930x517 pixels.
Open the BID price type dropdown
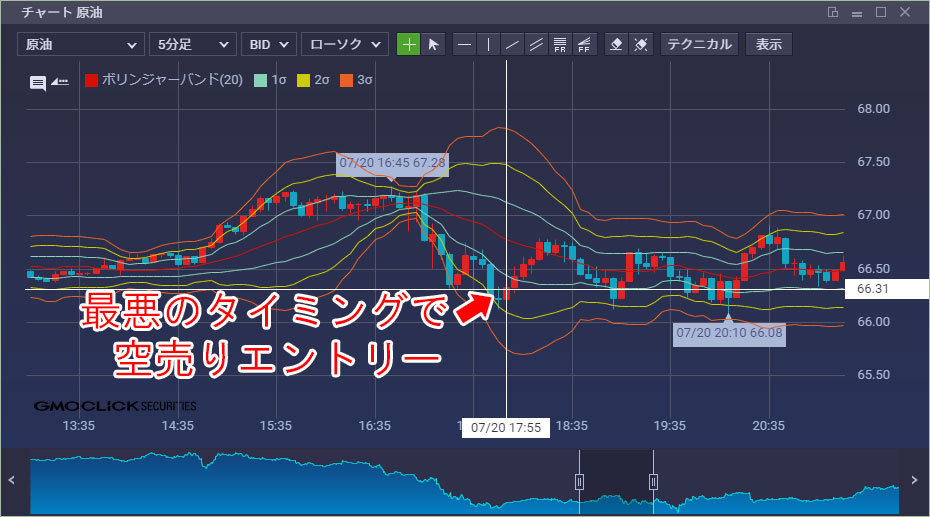pyautogui.click(x=269, y=44)
